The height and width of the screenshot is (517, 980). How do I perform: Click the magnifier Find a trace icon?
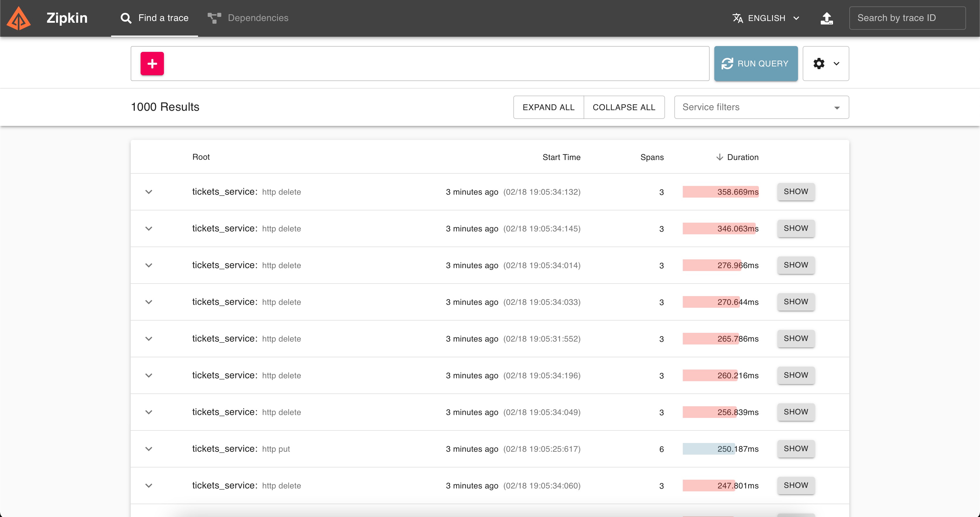pyautogui.click(x=125, y=18)
